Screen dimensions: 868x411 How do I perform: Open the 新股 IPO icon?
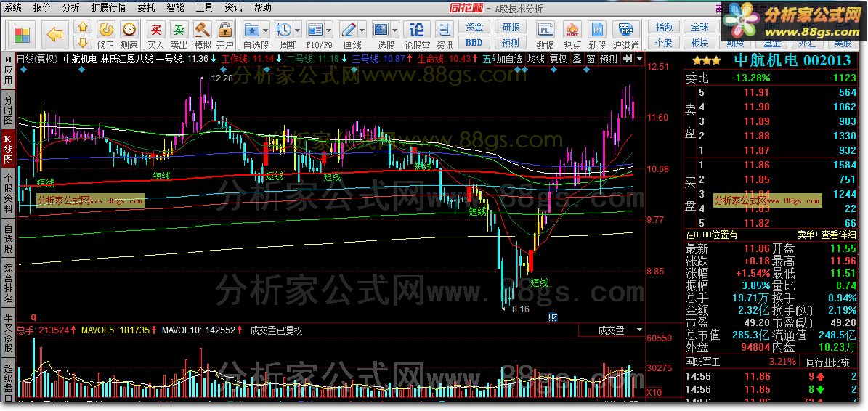[x=597, y=30]
